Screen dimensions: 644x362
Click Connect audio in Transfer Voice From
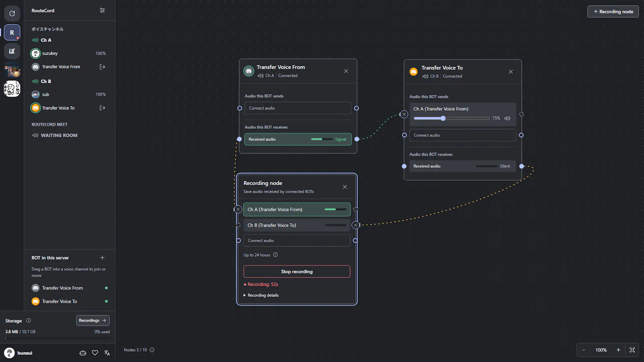(x=298, y=108)
